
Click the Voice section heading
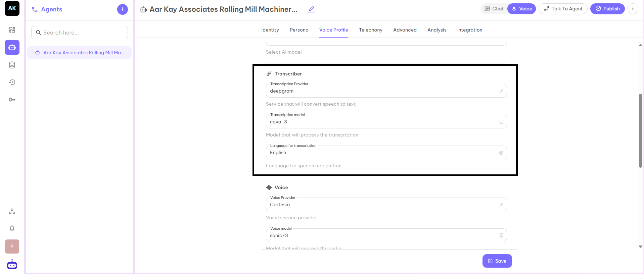281,187
